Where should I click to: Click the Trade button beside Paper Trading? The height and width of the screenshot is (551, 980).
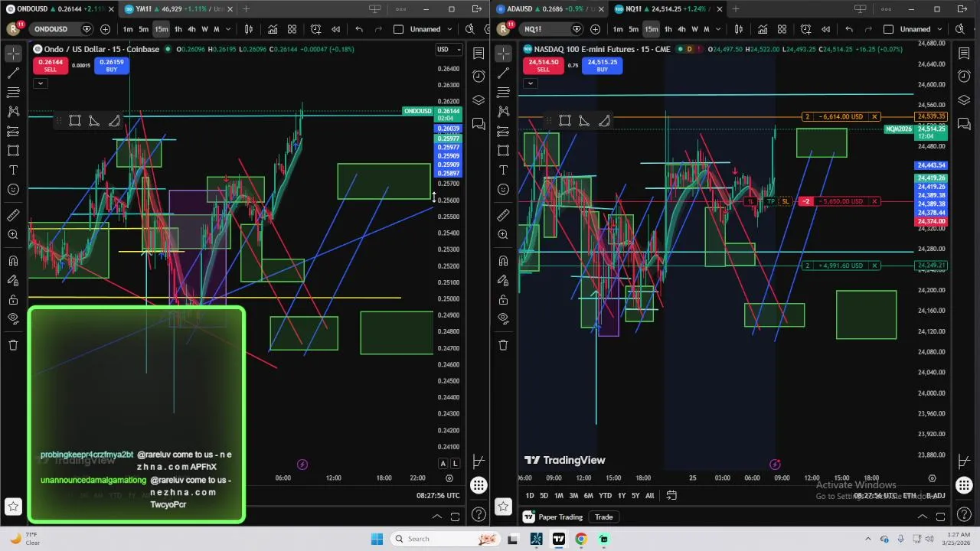pos(603,517)
